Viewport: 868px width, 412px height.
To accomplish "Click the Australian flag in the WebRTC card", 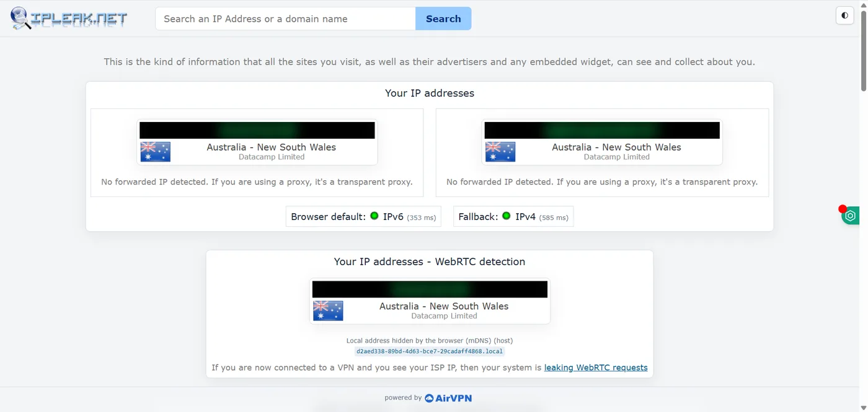I will coord(328,310).
